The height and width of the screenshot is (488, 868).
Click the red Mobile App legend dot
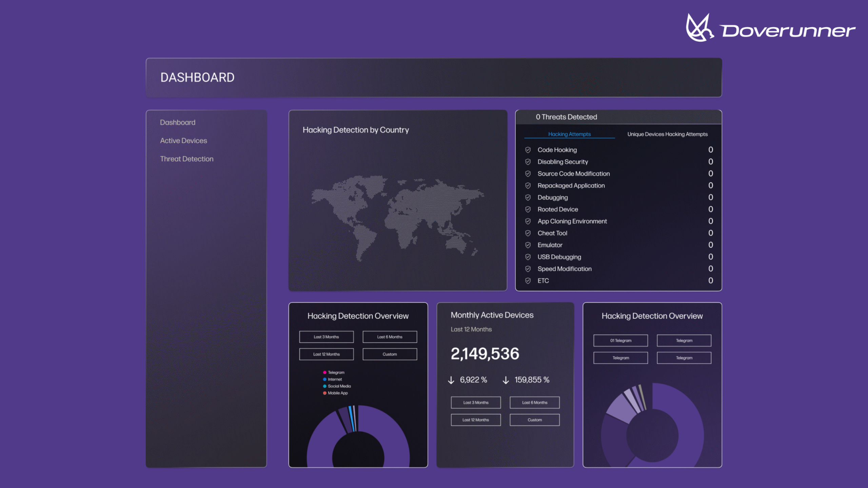pos(324,393)
